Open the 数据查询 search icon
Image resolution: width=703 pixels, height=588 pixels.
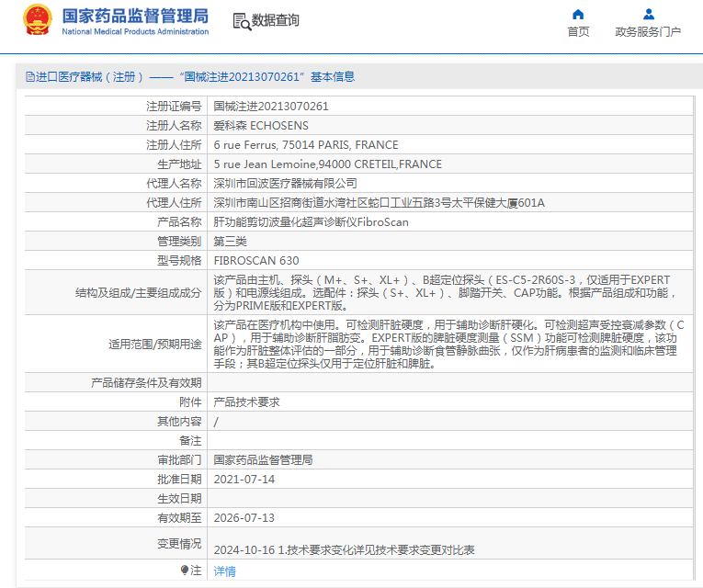(242, 21)
